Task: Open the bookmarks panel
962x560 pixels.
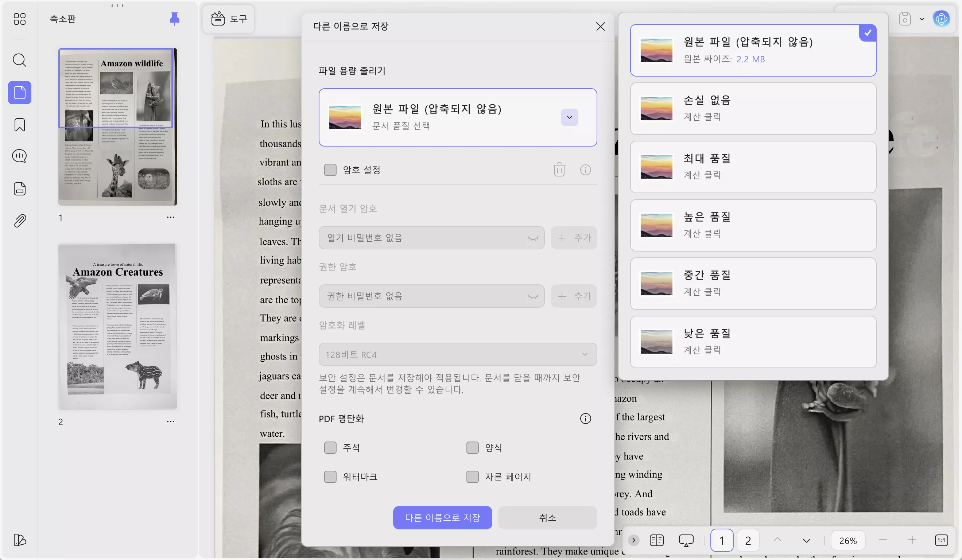Action: coord(19,125)
